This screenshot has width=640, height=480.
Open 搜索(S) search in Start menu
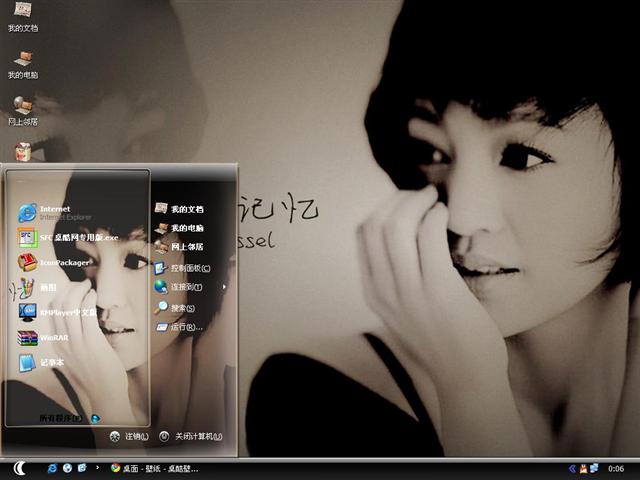click(x=175, y=307)
